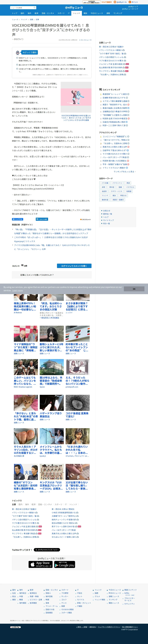The height and width of the screenshot is (644, 148).
Task: Open the 芸能・エンタメ navigation tab
Action: (48, 13)
